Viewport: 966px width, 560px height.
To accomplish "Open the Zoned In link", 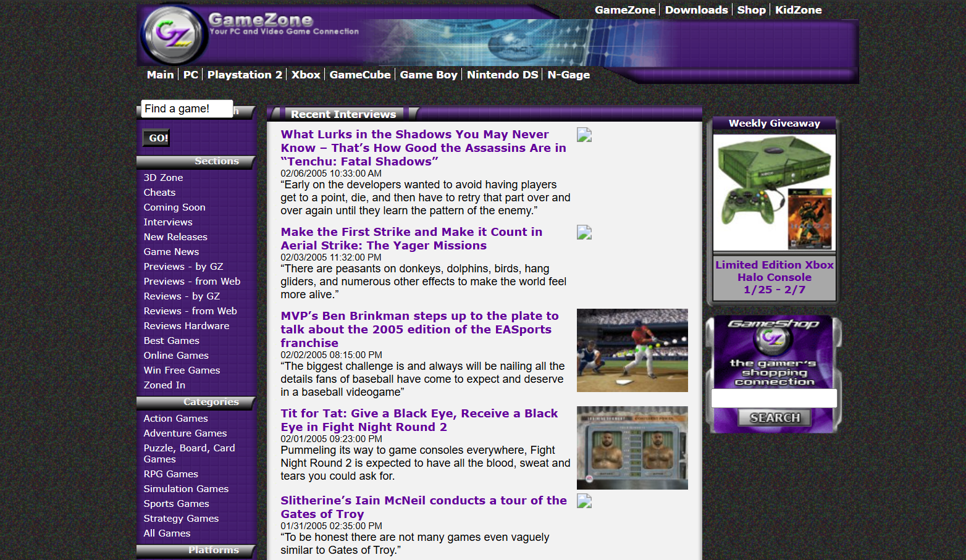I will coord(164,385).
